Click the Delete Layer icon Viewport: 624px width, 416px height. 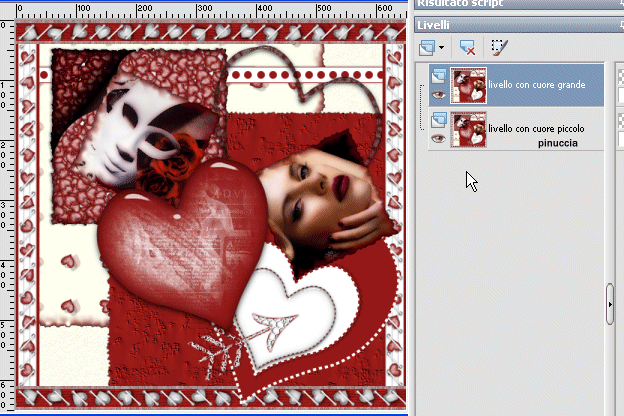(x=467, y=48)
